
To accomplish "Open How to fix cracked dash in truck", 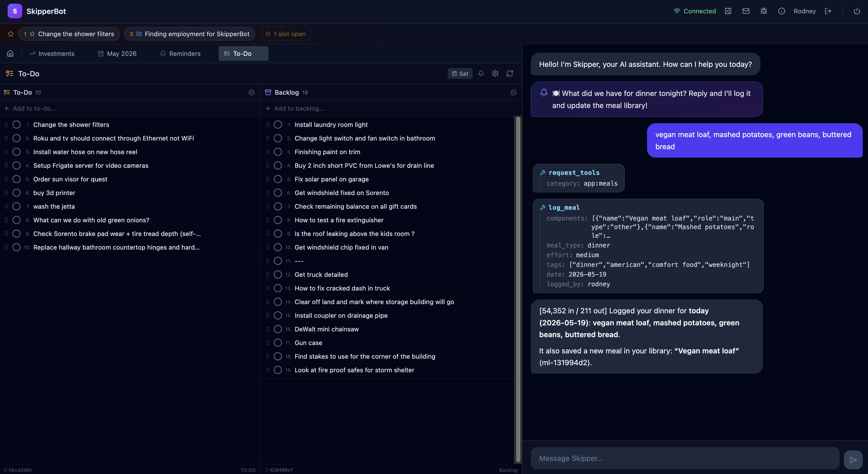I will (x=342, y=288).
